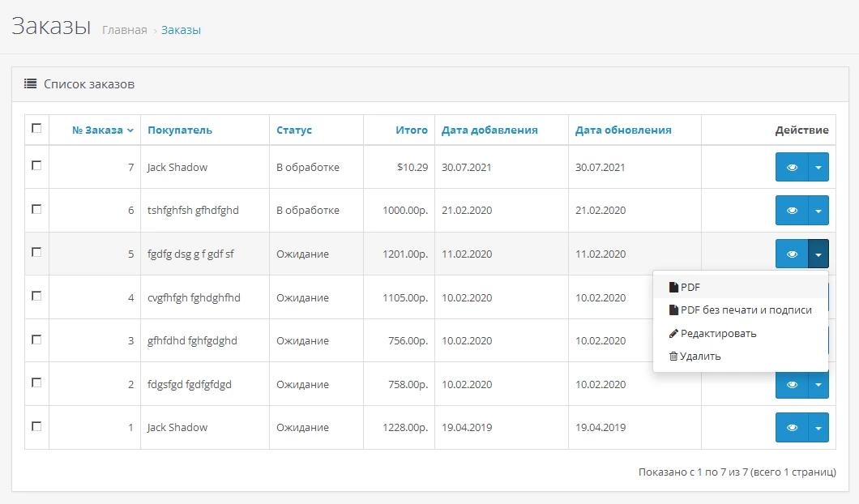Check the box for order 6
This screenshot has height=504, width=859.
(x=36, y=209)
